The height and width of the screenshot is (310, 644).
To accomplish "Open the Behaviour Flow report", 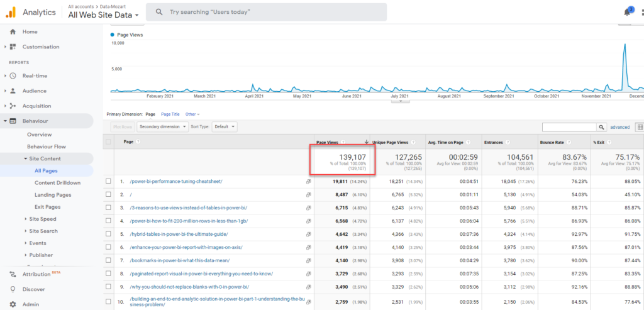I will click(x=47, y=147).
